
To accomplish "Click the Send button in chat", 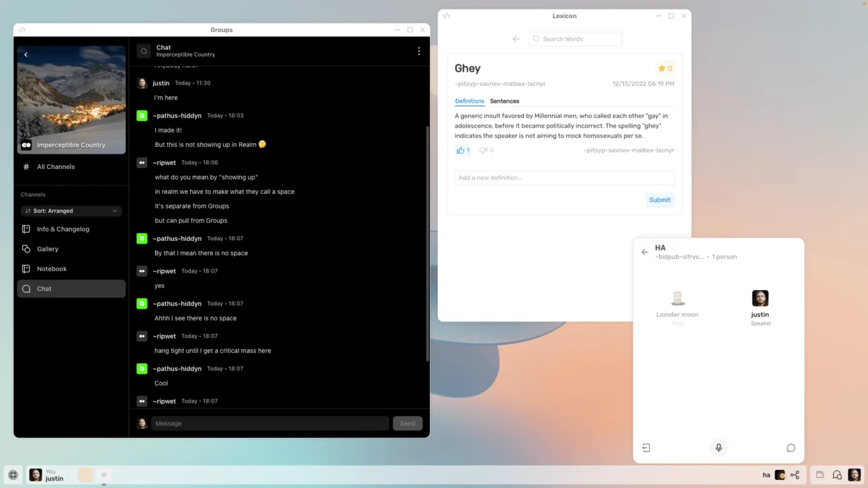I will pyautogui.click(x=408, y=424).
